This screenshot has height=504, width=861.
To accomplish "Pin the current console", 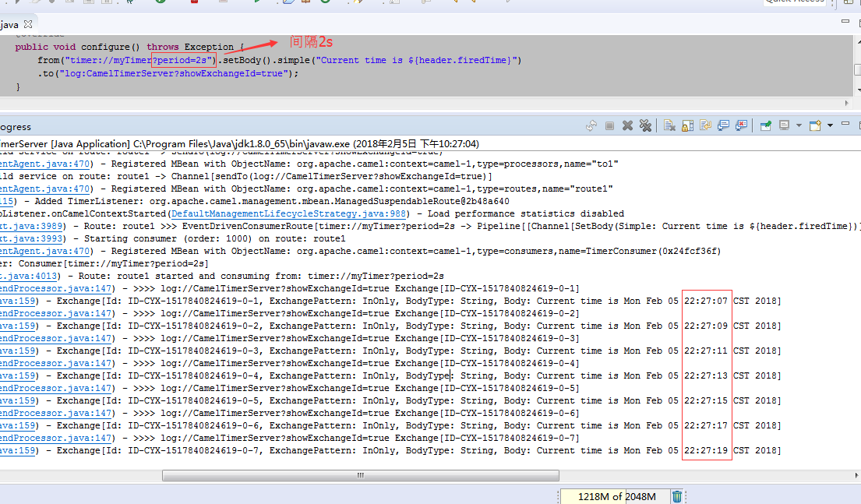I will (765, 126).
